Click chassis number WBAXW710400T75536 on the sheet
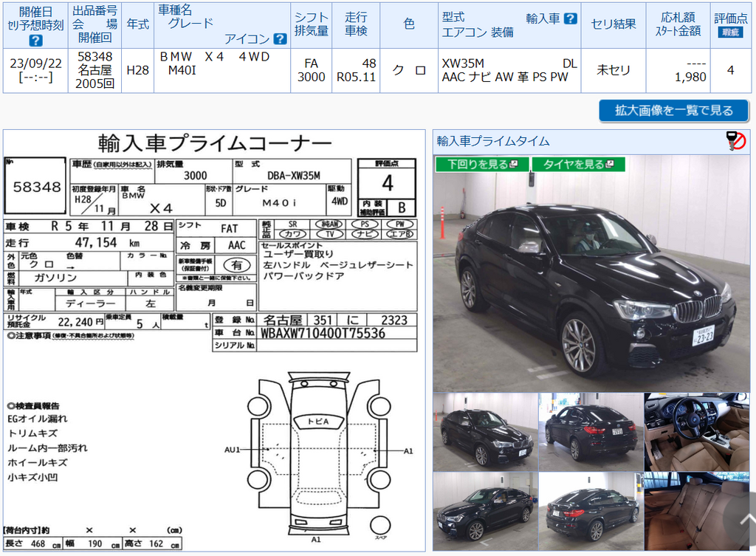756x556 pixels. pos(323,333)
